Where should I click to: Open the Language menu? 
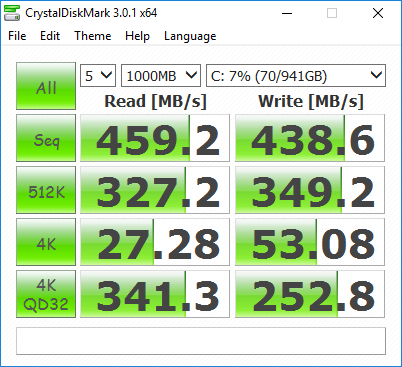pos(190,36)
